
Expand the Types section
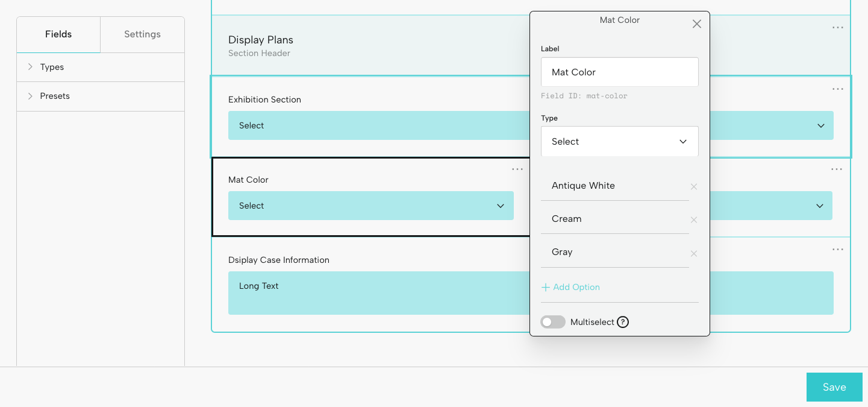tap(52, 67)
